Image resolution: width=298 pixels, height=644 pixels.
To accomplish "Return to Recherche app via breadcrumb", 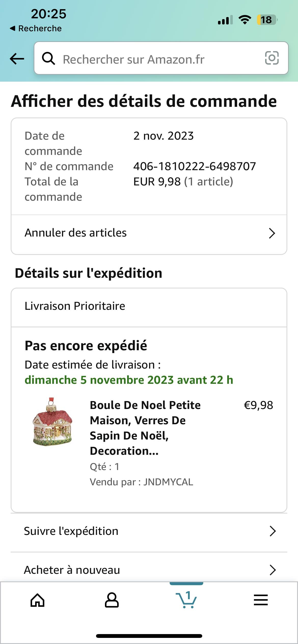I will [x=36, y=28].
